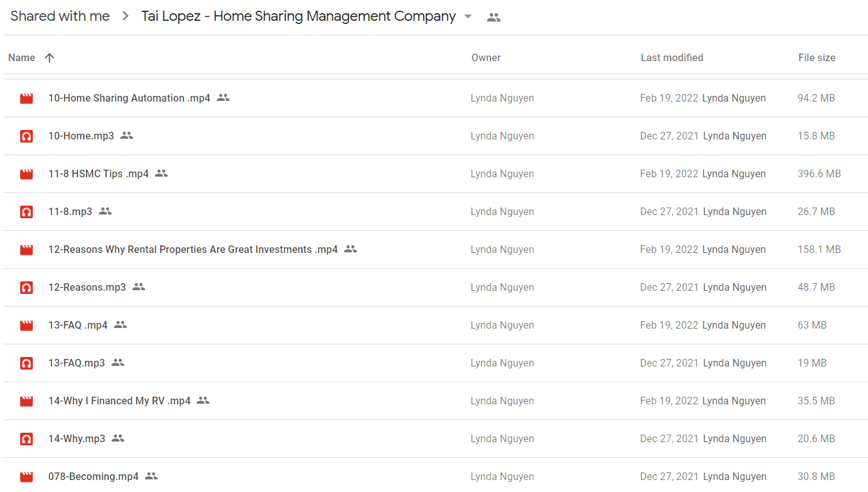The height and width of the screenshot is (492, 868).
Task: Click shared icon next to 12-Reasons.mp3
Action: click(x=139, y=287)
